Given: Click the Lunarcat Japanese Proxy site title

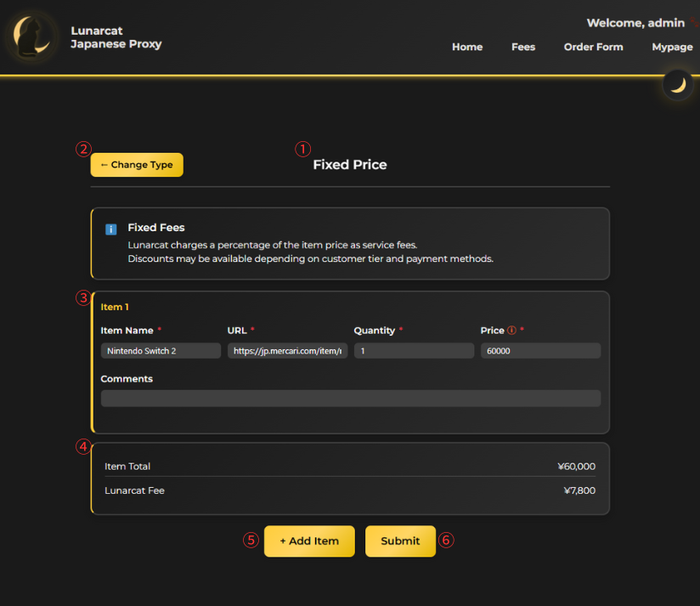Looking at the screenshot, I should 116,37.
